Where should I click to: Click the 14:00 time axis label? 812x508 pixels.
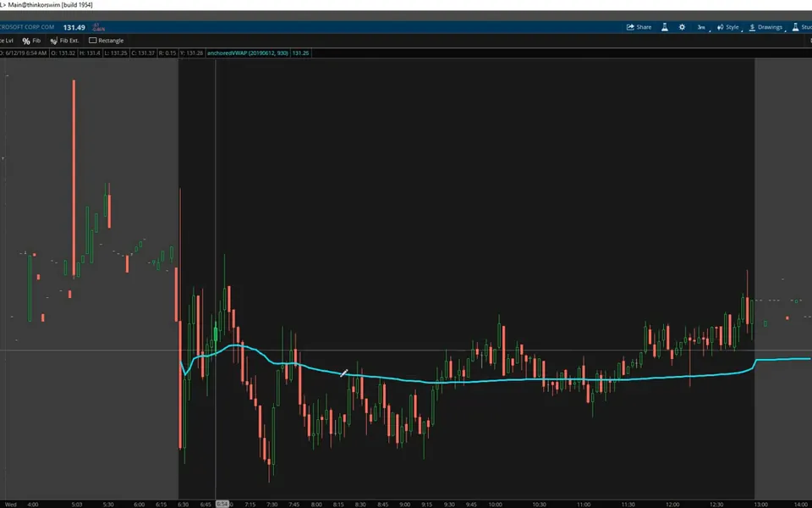click(801, 505)
